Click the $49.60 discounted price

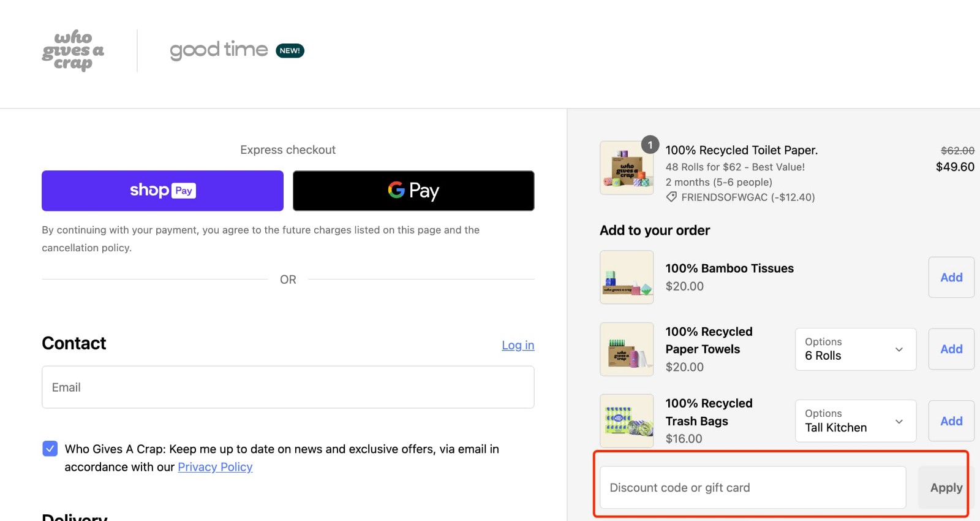coord(955,167)
